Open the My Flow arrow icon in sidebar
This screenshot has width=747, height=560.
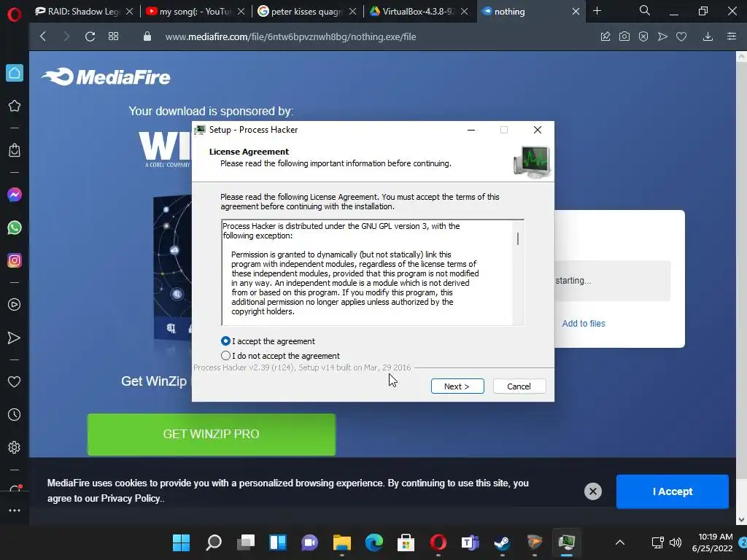click(x=15, y=338)
